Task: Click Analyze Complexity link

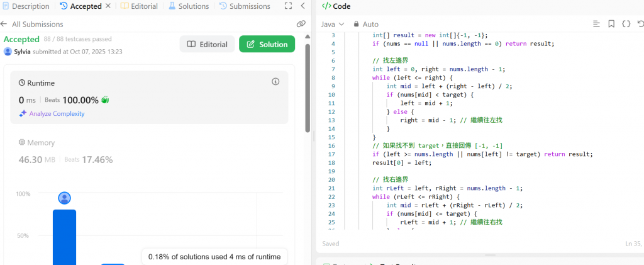Action: tap(57, 114)
